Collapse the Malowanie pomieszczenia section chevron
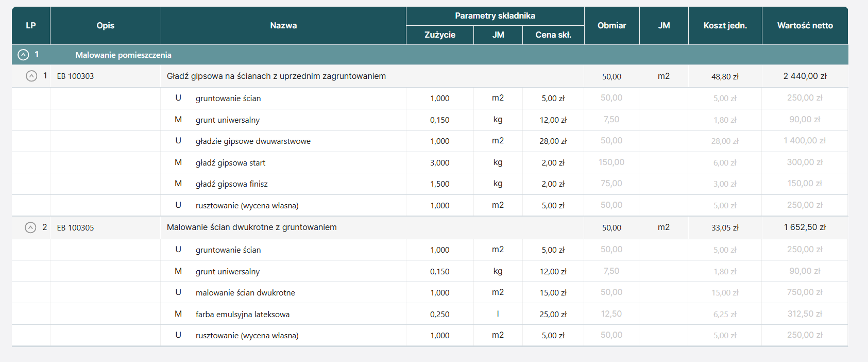The width and height of the screenshot is (868, 362). (23, 55)
